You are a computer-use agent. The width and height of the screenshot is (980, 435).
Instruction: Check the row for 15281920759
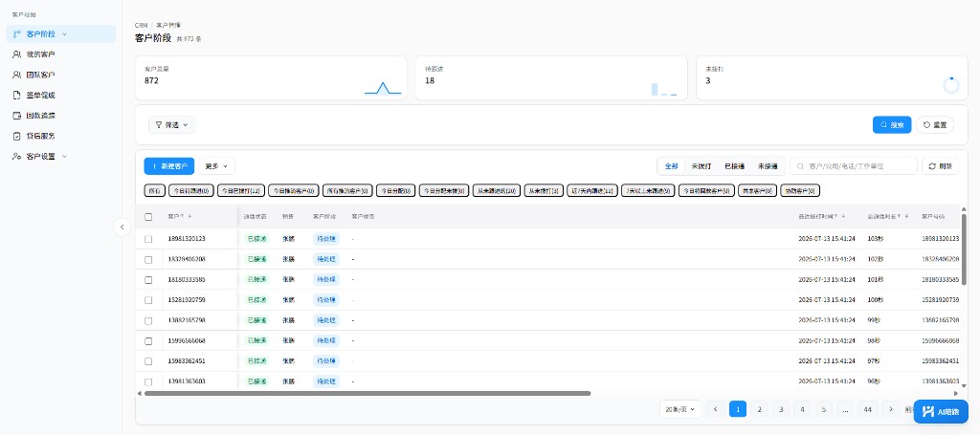pos(148,300)
